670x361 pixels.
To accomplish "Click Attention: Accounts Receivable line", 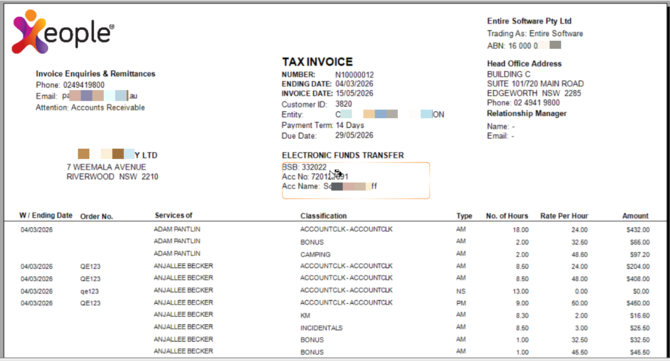I will click(90, 107).
